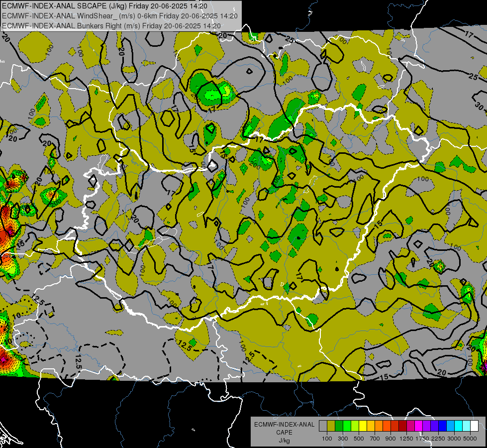
Task: Click the gray swatch in CAPE legend
Action: pyautogui.click(x=323, y=426)
